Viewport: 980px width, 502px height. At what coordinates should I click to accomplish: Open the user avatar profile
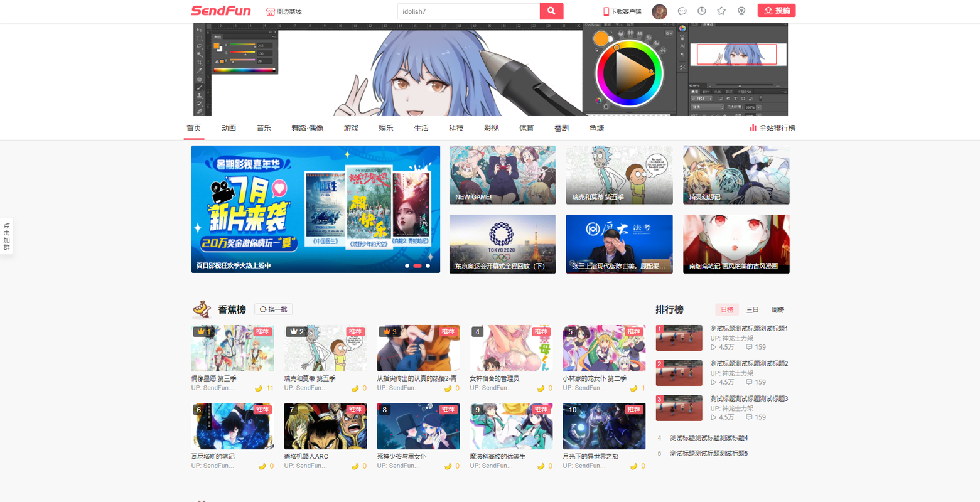pos(659,11)
